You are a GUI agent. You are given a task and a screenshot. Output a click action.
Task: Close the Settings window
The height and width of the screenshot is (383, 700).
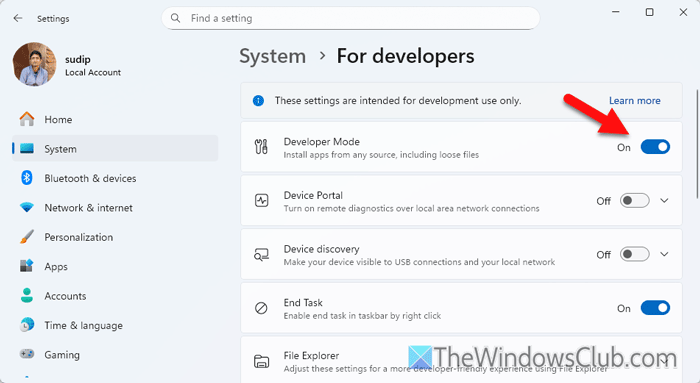(683, 12)
